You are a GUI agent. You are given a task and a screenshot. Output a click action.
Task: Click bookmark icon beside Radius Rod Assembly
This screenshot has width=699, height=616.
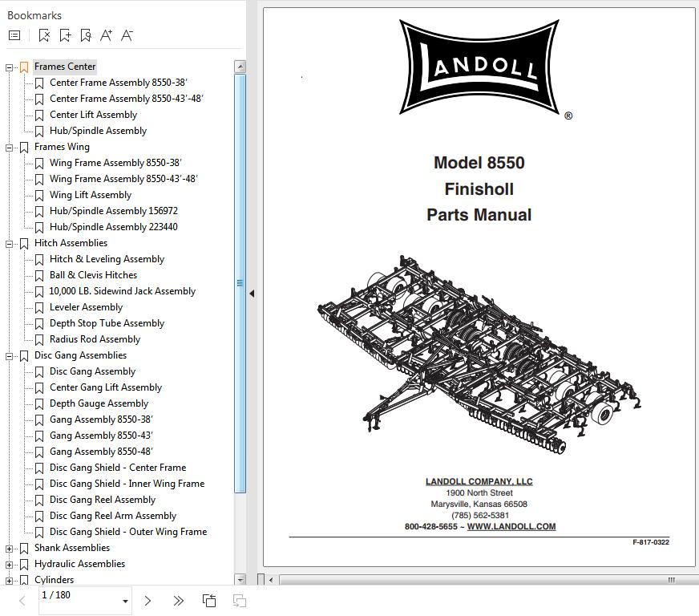[39, 340]
